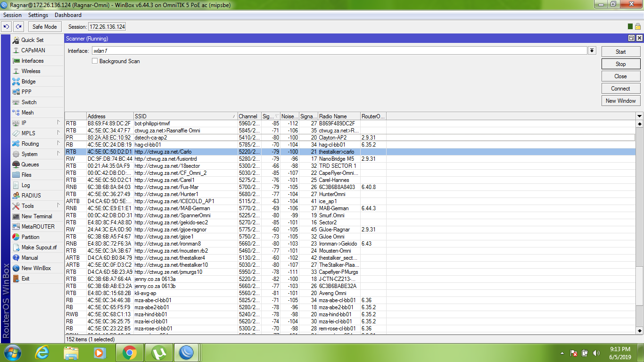Open the Log viewer
The image size is (644, 362).
click(x=25, y=185)
